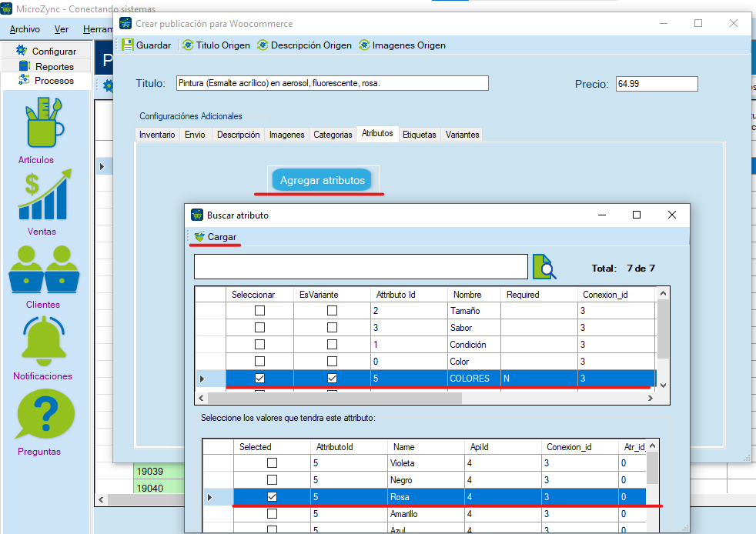The height and width of the screenshot is (534, 756).
Task: Toggle EsVariante checkbox for Tamaño row
Action: (333, 310)
